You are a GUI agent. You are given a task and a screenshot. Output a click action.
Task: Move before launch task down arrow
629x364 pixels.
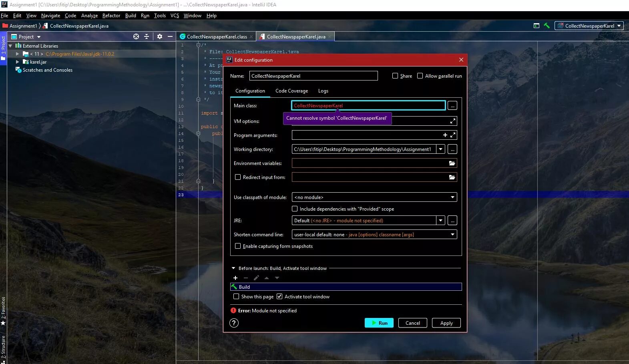coord(277,278)
